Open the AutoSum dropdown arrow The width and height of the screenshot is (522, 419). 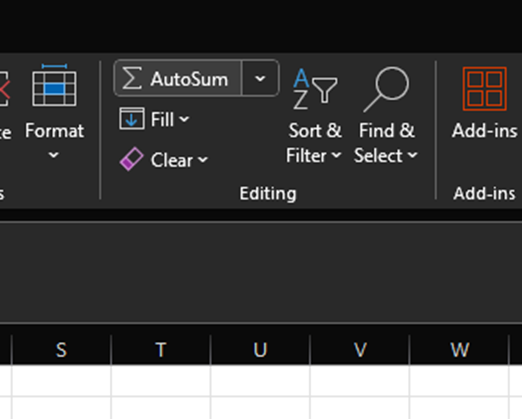(x=260, y=79)
